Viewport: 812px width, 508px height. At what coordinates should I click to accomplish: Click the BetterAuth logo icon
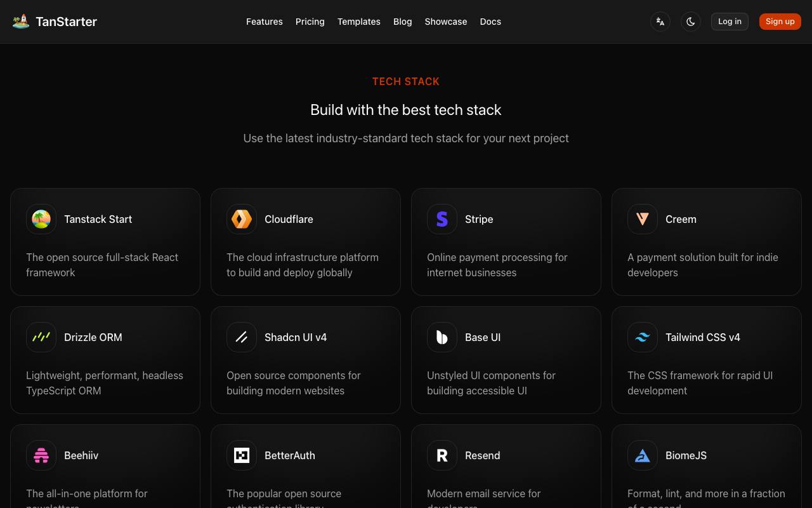[242, 455]
